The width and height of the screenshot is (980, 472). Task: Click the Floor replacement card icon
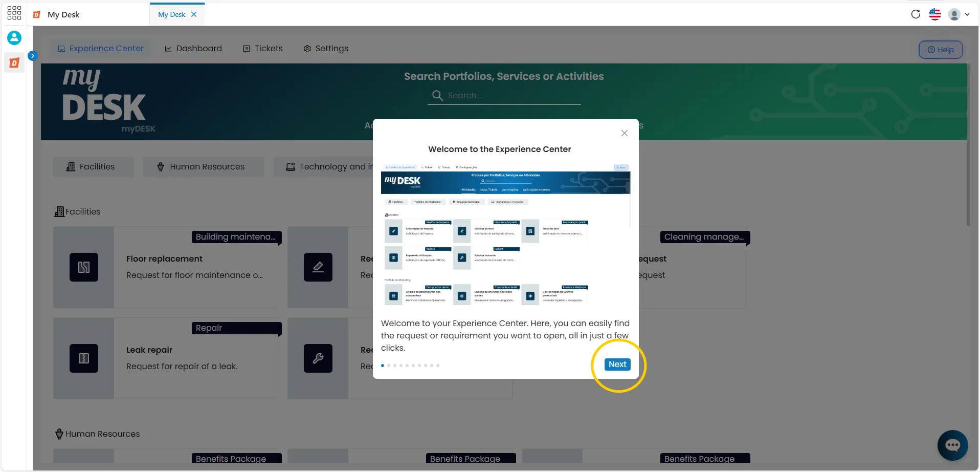point(84,267)
